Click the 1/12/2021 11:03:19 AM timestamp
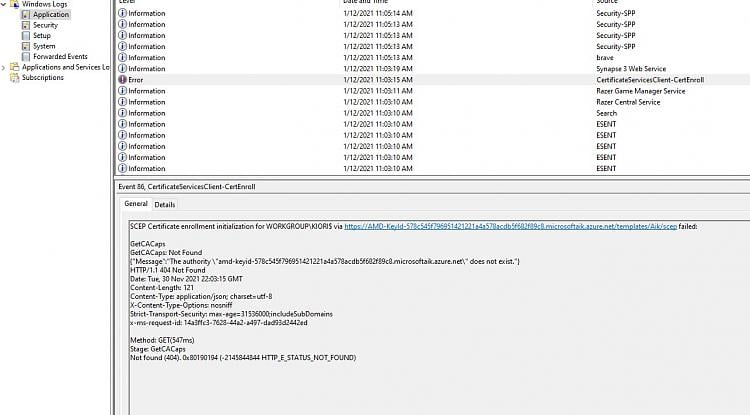750x415 pixels. point(378,69)
